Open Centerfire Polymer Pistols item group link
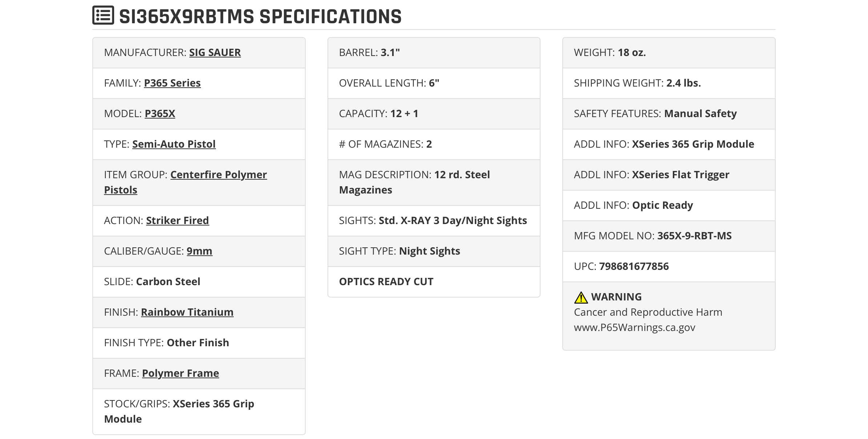The width and height of the screenshot is (868, 439). coord(185,182)
